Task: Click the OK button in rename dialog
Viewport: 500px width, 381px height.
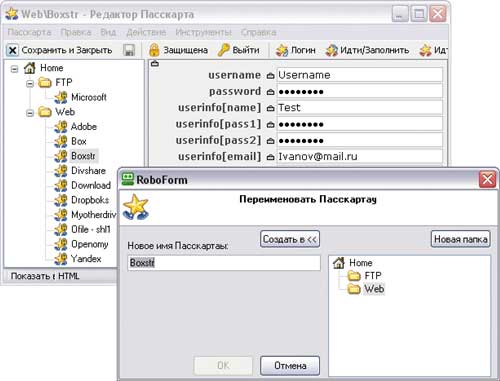Action: pos(223,365)
